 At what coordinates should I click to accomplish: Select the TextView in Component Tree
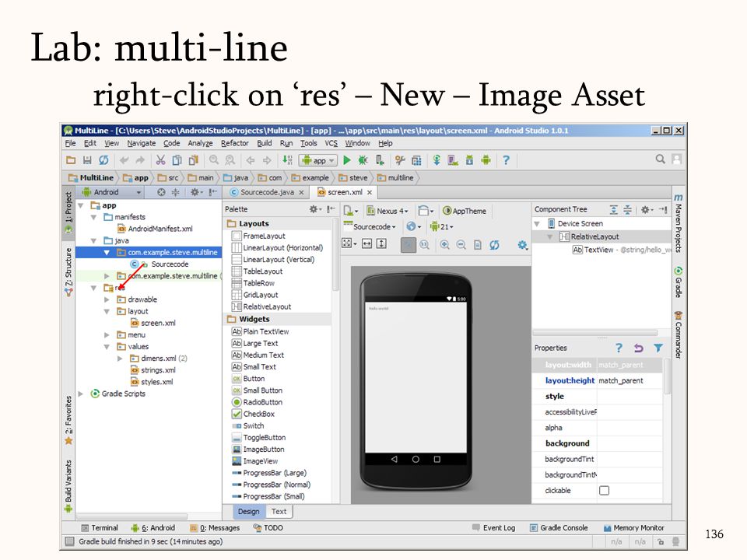point(621,250)
